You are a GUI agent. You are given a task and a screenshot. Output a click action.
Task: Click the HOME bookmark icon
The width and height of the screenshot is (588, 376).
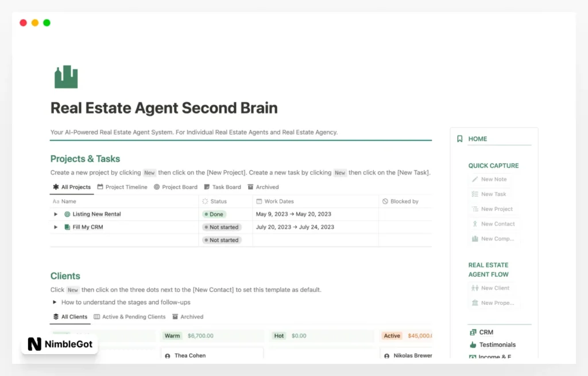click(459, 138)
